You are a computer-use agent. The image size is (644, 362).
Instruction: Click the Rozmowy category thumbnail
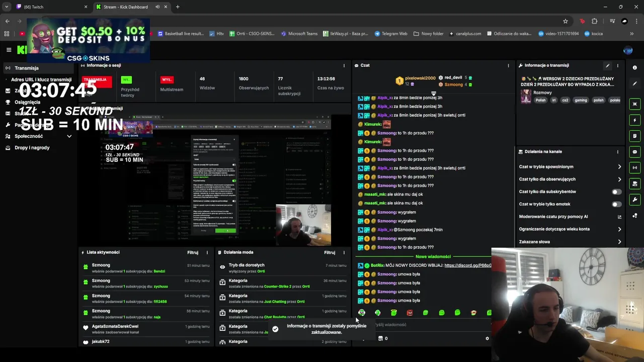pyautogui.click(x=526, y=97)
